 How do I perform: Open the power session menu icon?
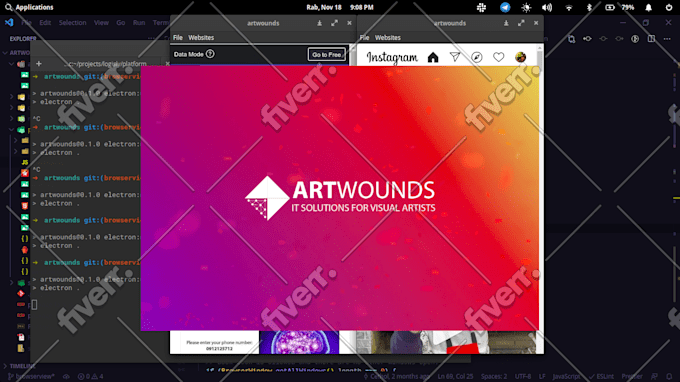[x=668, y=7]
